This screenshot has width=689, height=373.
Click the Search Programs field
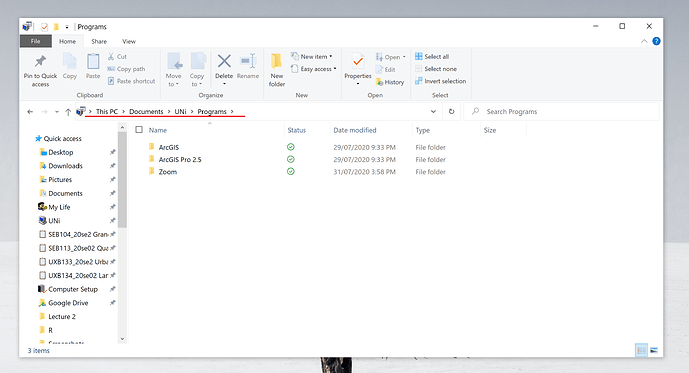[x=562, y=112]
